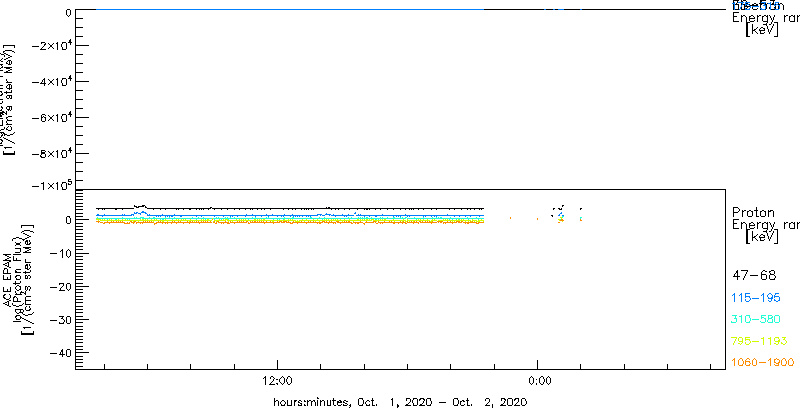Click the -10 tick label on proton flux axis
This screenshot has height=410, width=800.
pyautogui.click(x=58, y=253)
